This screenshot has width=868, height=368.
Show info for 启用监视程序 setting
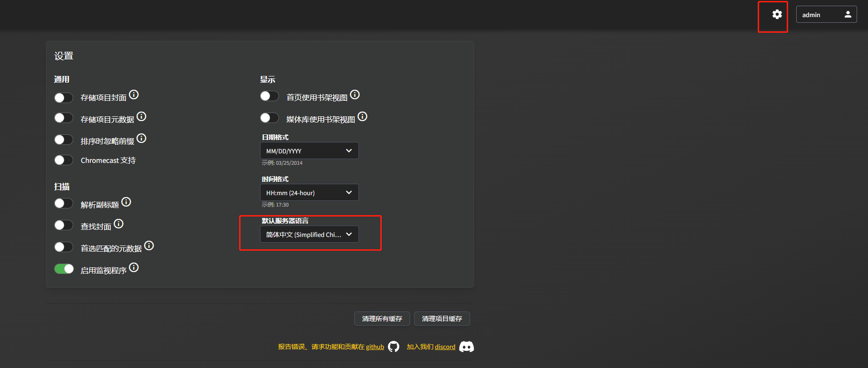pyautogui.click(x=134, y=267)
